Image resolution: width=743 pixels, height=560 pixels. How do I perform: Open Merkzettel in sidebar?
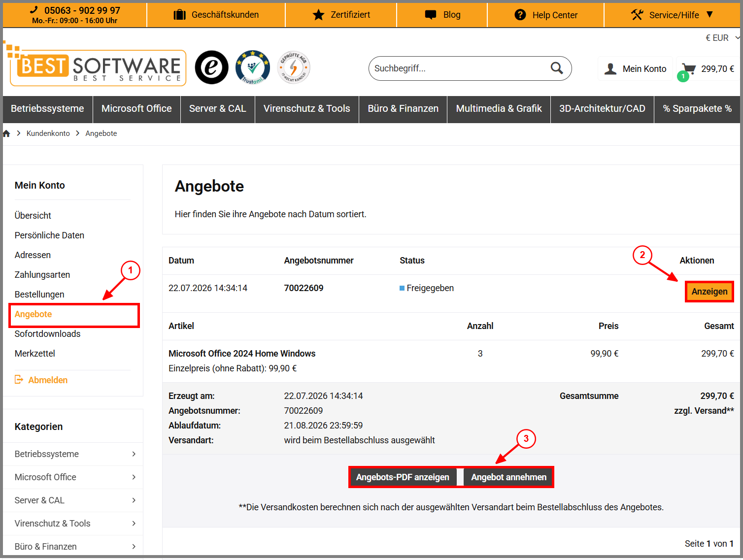pos(35,354)
